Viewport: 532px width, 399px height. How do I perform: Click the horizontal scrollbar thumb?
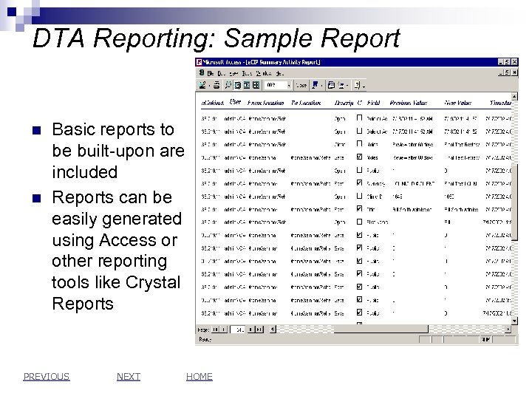(381, 329)
